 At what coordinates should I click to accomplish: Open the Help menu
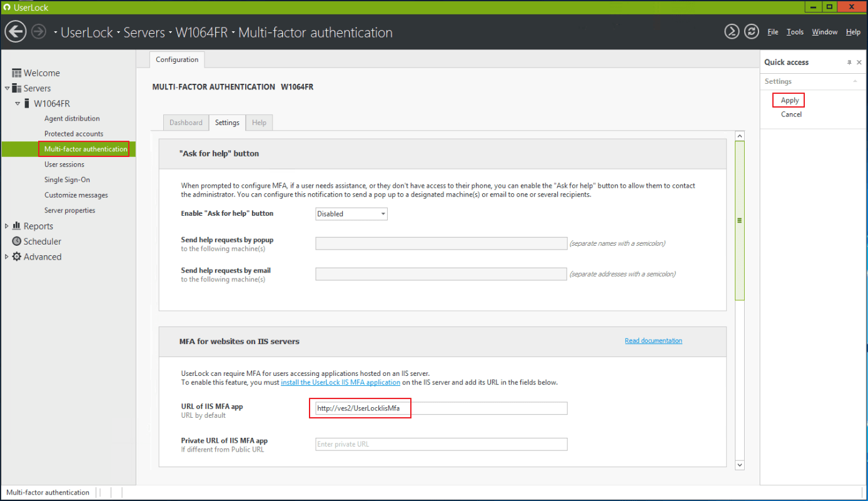pyautogui.click(x=853, y=32)
